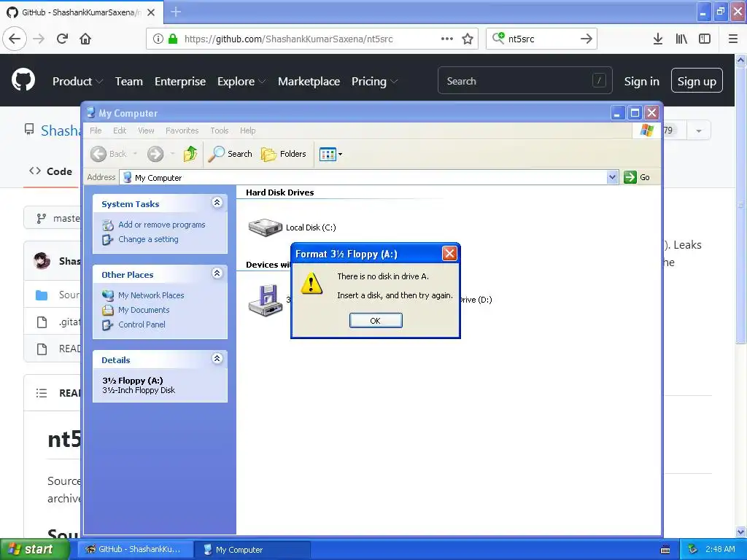This screenshot has width=747, height=560.
Task: Collapse the System Tasks panel
Action: tap(217, 203)
